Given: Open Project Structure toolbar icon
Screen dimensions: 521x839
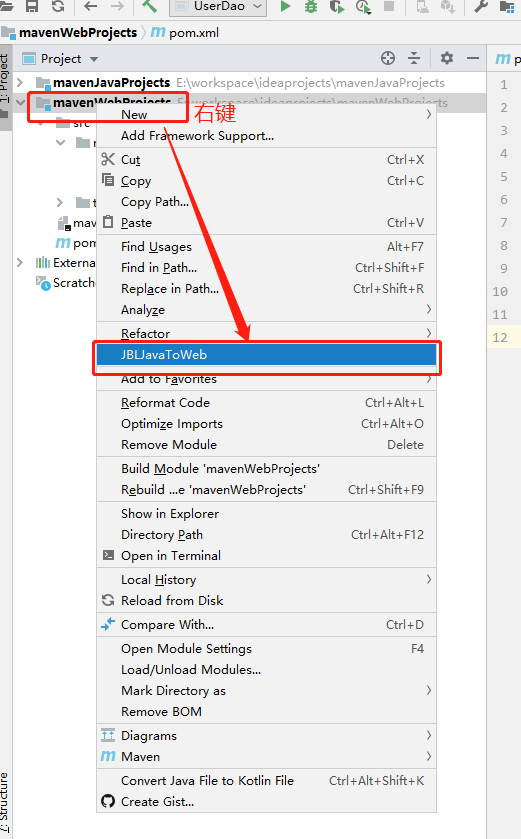Looking at the screenshot, I should pyautogui.click(x=506, y=6).
